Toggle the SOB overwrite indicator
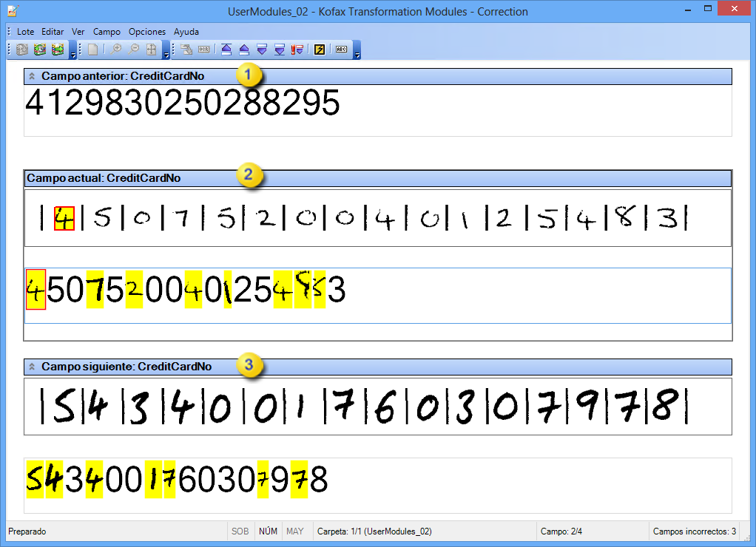This screenshot has width=756, height=547. point(240,531)
